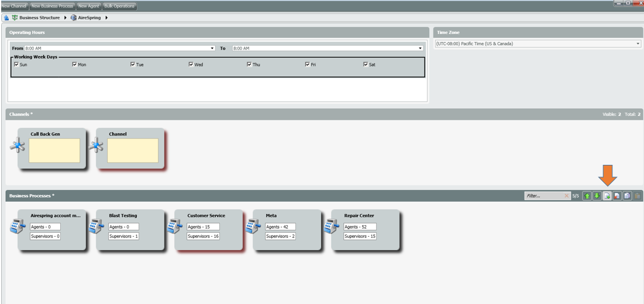This screenshot has width=644, height=304.
Task: Click the green up arrow in Business Processes toolbar
Action: (588, 196)
